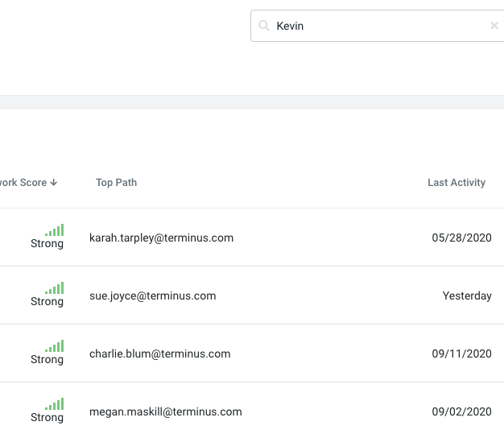Focus the search field containing Kevin

coord(379,26)
